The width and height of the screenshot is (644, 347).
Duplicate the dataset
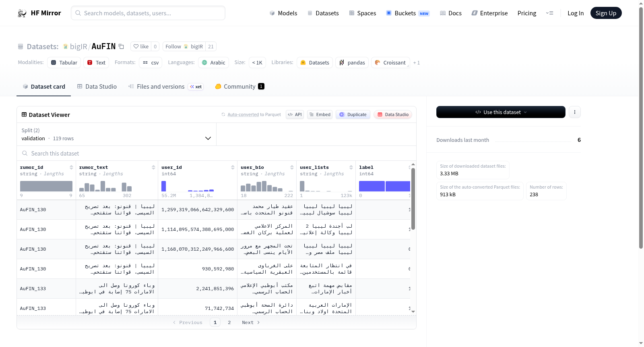tap(353, 114)
